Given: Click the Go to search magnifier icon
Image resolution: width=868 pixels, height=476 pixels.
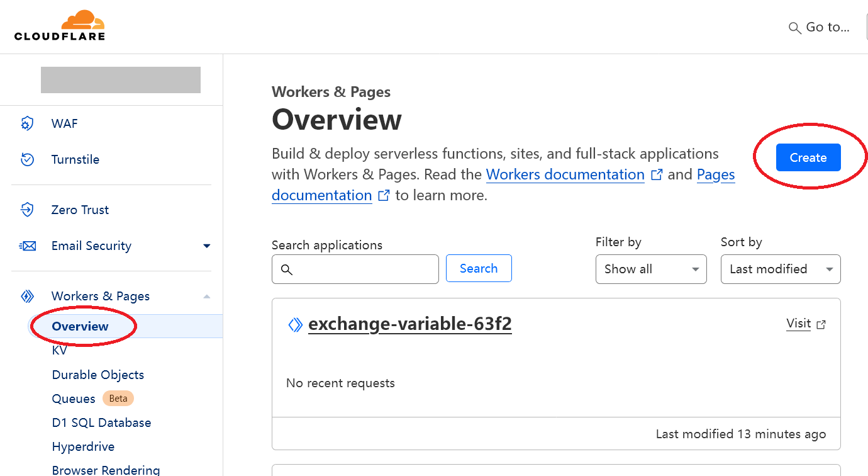Looking at the screenshot, I should (795, 28).
